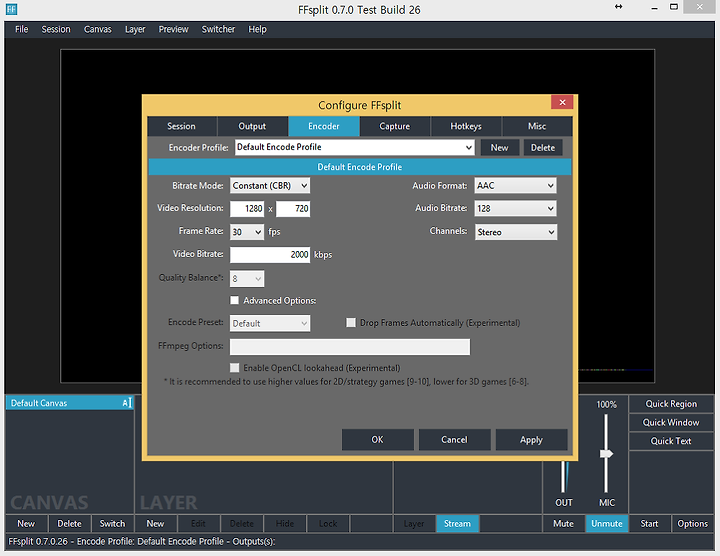This screenshot has width=720, height=556.
Task: Click the canvas Switch button
Action: [x=112, y=523]
